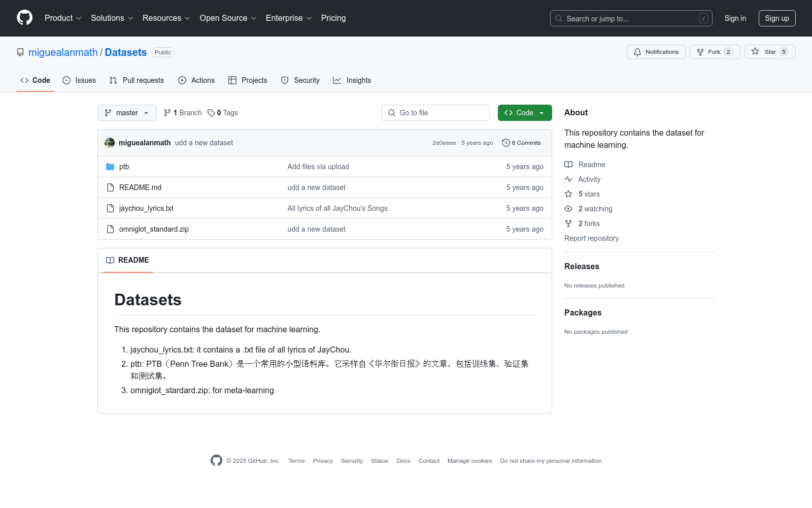Go to Pull requests tab
Image resolution: width=812 pixels, height=508 pixels.
137,80
